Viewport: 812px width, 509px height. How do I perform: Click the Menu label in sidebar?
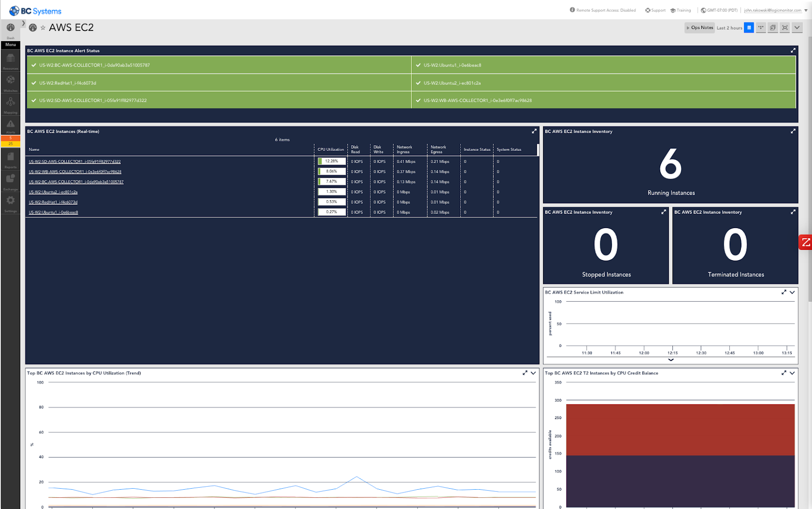(x=11, y=45)
